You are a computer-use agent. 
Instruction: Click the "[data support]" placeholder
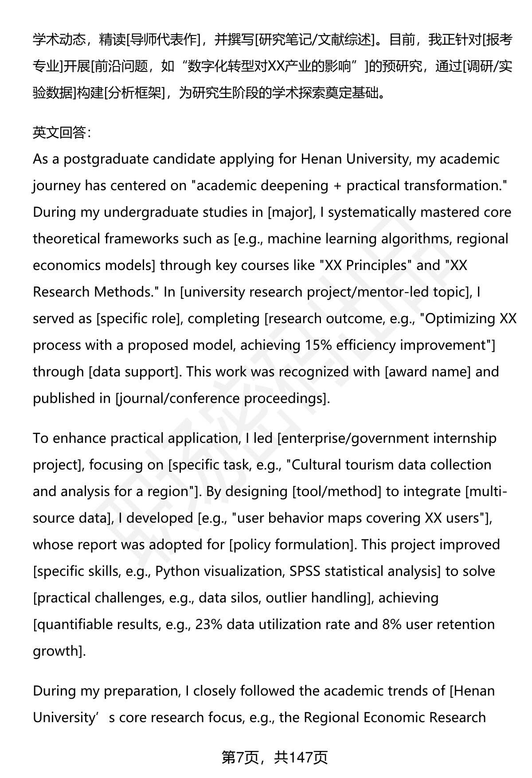[135, 372]
